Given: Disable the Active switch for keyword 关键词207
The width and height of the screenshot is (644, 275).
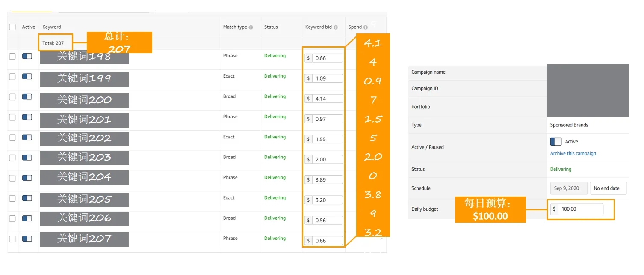Looking at the screenshot, I should [x=27, y=239].
